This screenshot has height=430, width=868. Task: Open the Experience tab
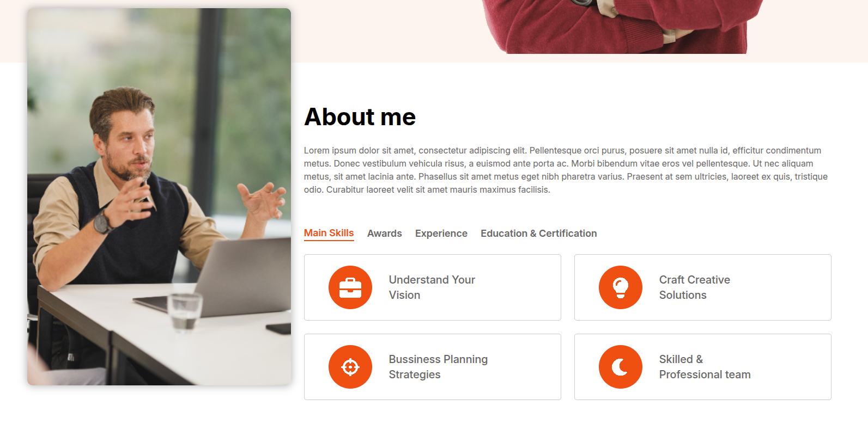441,234
